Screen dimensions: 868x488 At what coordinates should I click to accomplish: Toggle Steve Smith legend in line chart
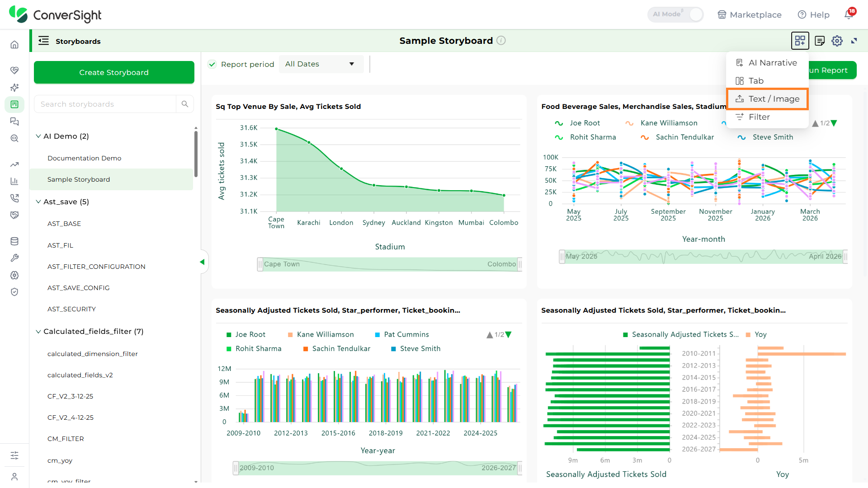click(x=765, y=137)
